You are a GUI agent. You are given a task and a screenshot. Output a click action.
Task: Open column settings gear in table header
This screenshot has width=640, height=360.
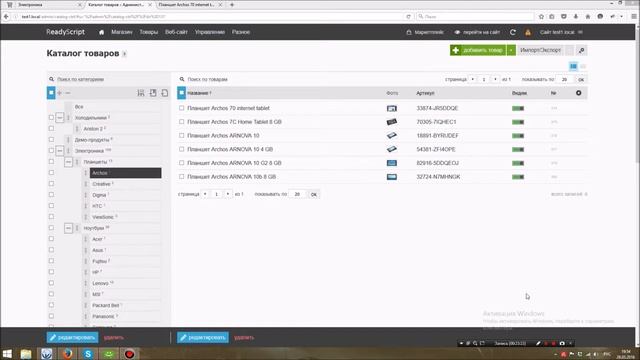[x=578, y=93]
